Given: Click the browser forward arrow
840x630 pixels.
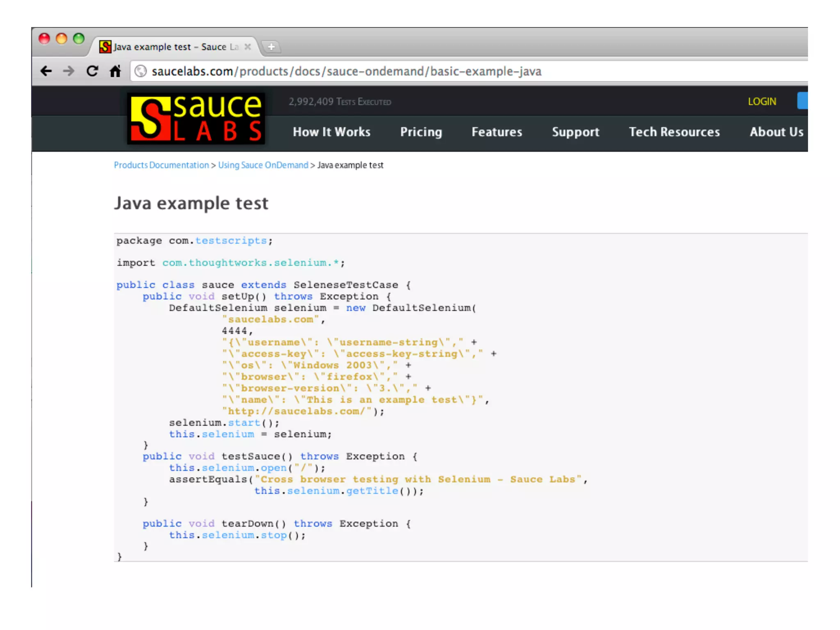Looking at the screenshot, I should pos(69,71).
